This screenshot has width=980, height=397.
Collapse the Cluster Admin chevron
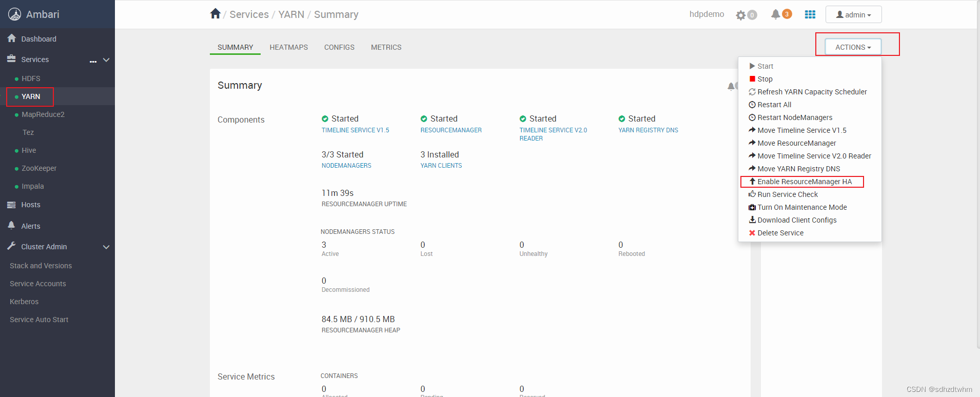tap(106, 247)
